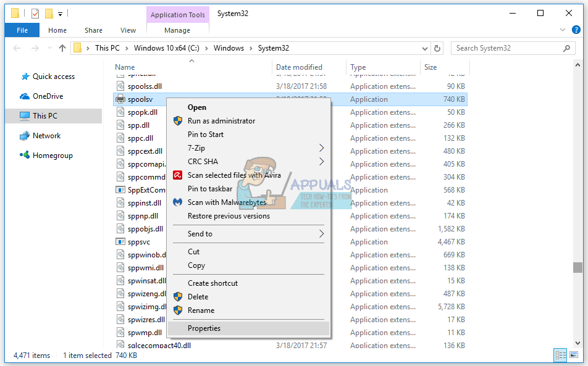The image size is (588, 366).
Task: Sort by the Date modified column header
Action: tap(299, 67)
